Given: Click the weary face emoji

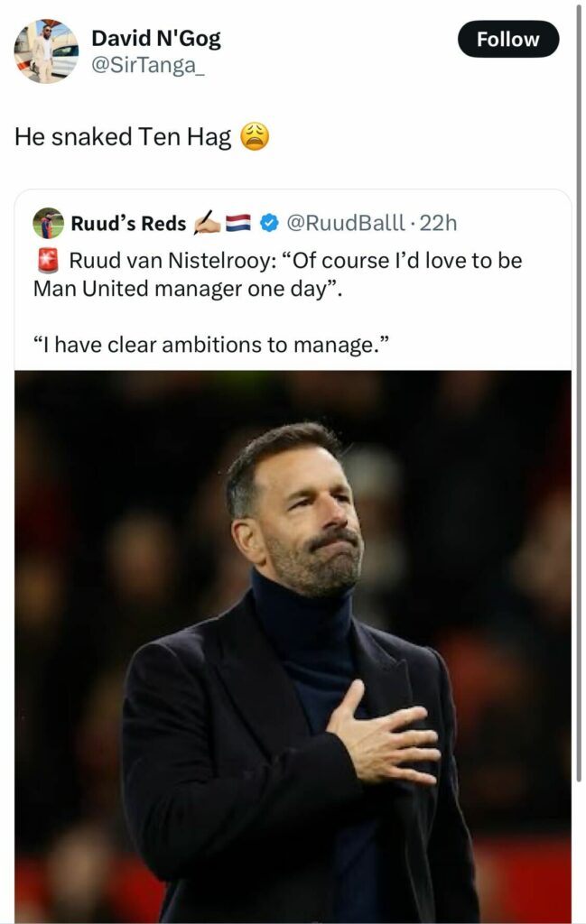Looking at the screenshot, I should (x=255, y=137).
